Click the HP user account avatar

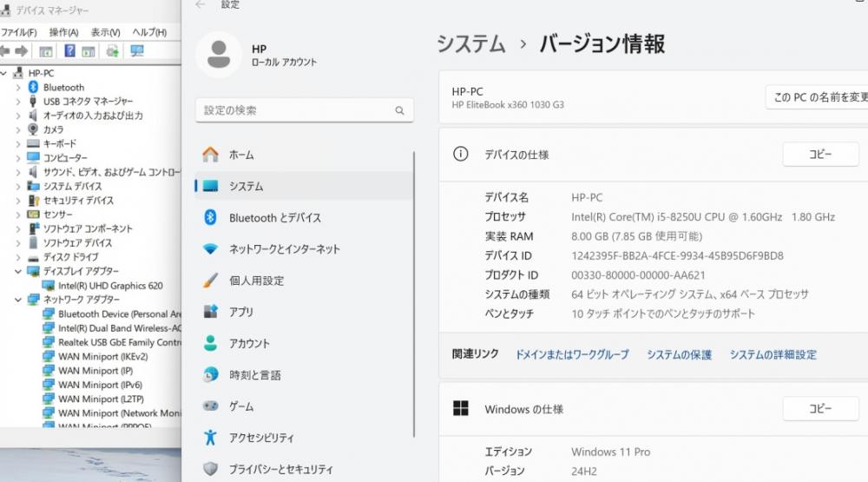[219, 55]
